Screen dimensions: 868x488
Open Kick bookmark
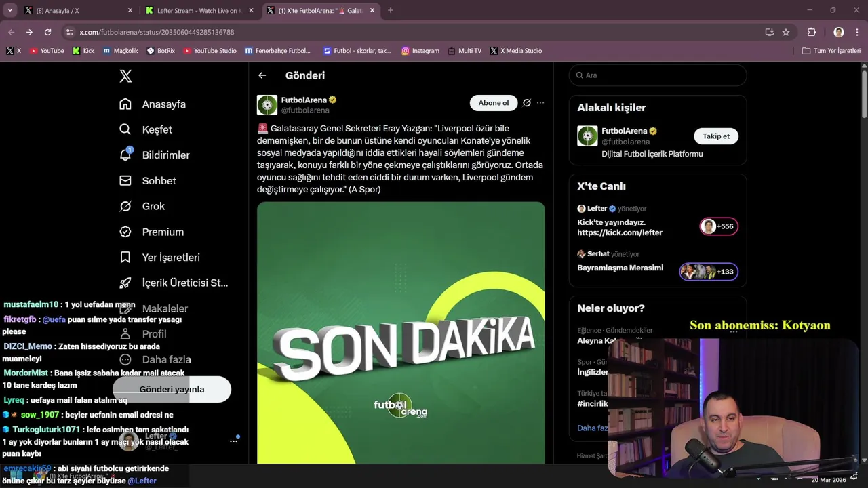point(83,51)
